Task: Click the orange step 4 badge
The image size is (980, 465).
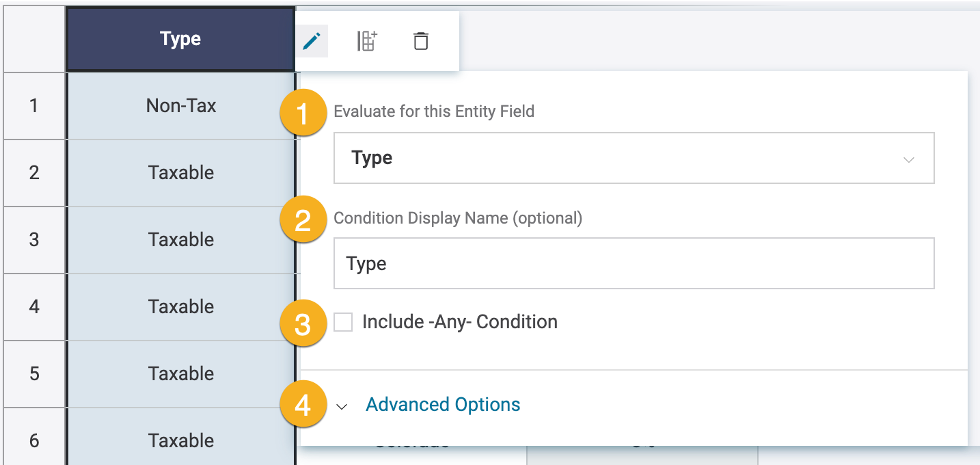Action: click(302, 405)
